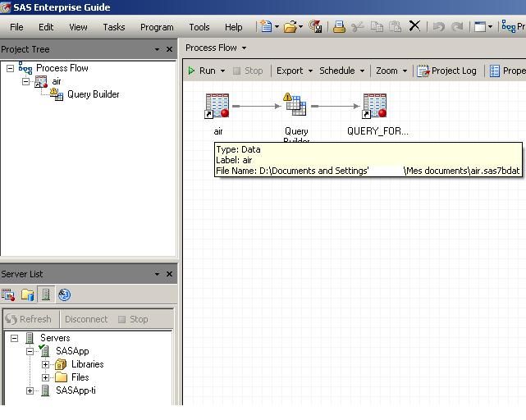Expand the Files node

(45, 377)
